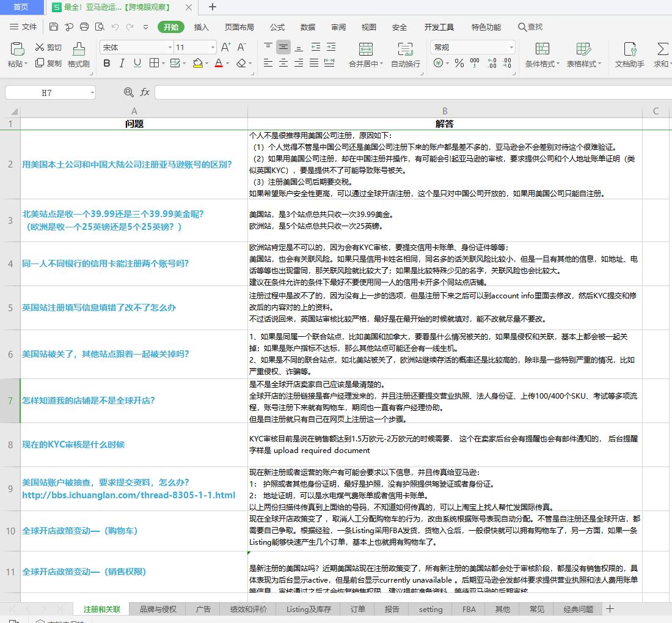Open Merge and Center icon
672x623 pixels.
[x=365, y=49]
